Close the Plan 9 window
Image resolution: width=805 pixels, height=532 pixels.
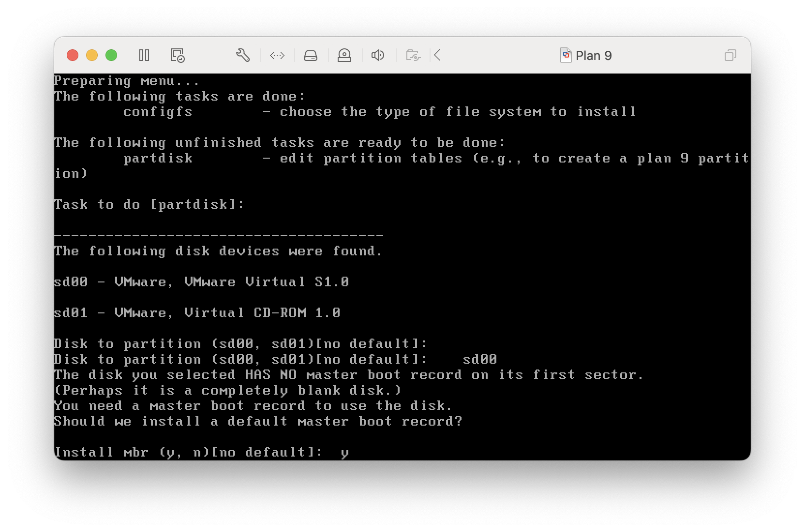(x=73, y=55)
